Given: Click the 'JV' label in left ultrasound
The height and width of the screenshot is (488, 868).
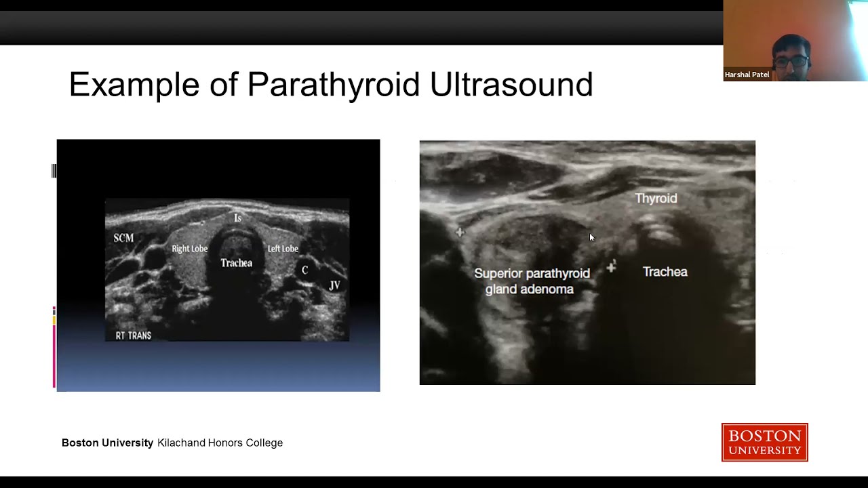Looking at the screenshot, I should 334,286.
